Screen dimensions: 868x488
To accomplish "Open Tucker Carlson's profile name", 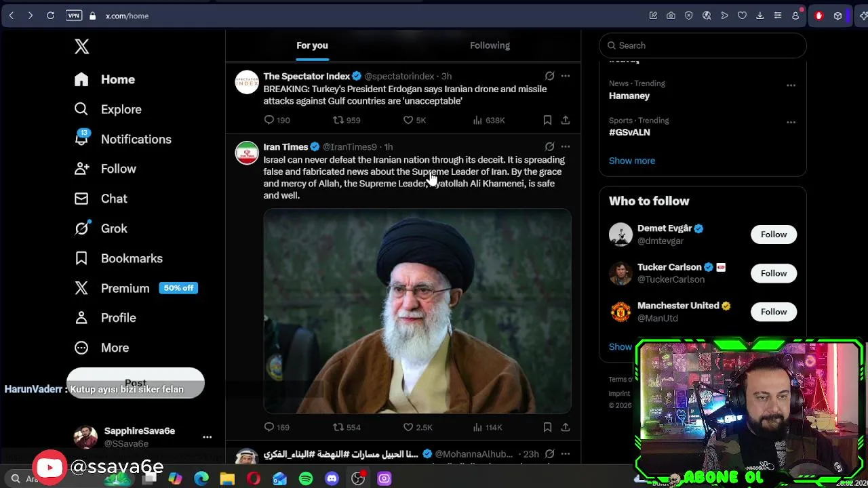I will click(x=669, y=267).
